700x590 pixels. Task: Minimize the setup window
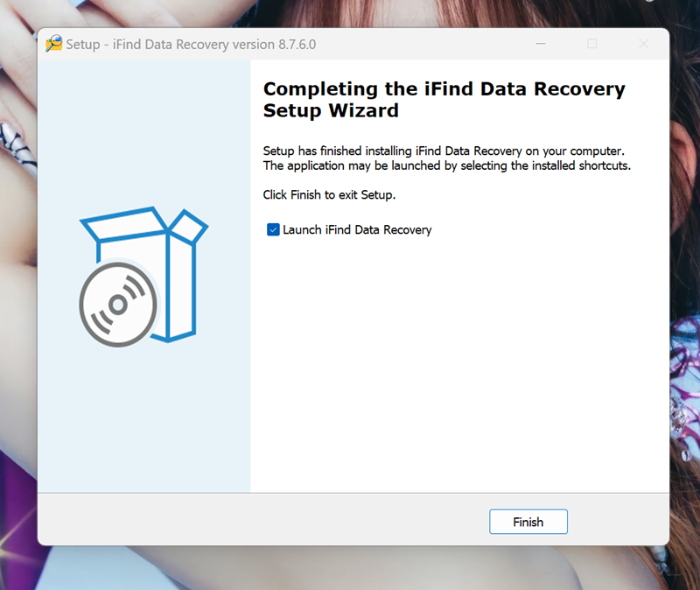pos(542,44)
